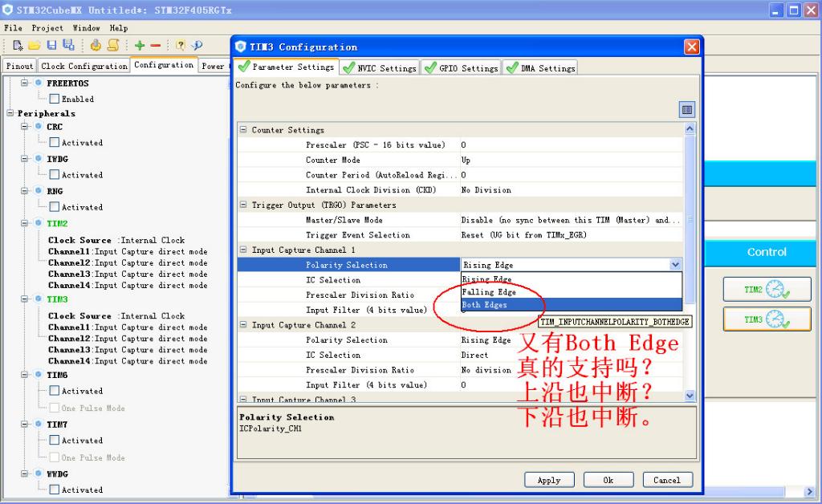Open the GPIO Settings tab
This screenshot has width=822, height=504.
pos(462,68)
